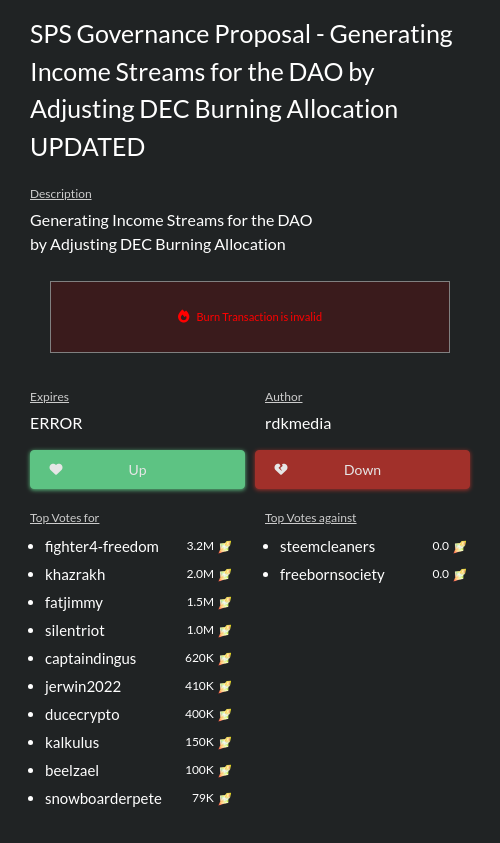Click SPS token icon next to khazrakh
Viewport: 500px width, 843px height.
[x=225, y=574]
